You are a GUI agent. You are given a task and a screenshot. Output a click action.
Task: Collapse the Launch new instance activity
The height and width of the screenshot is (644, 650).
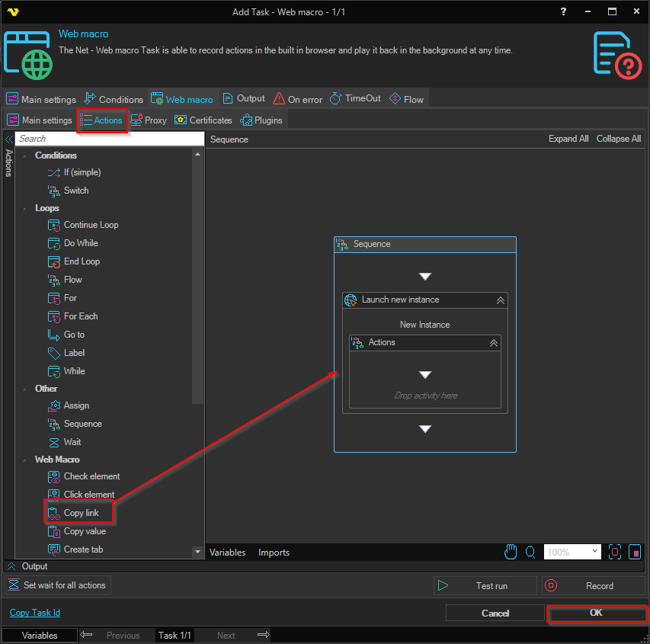click(500, 300)
